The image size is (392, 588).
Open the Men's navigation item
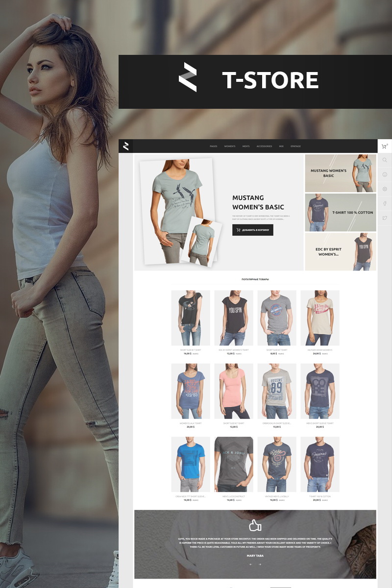(x=246, y=147)
